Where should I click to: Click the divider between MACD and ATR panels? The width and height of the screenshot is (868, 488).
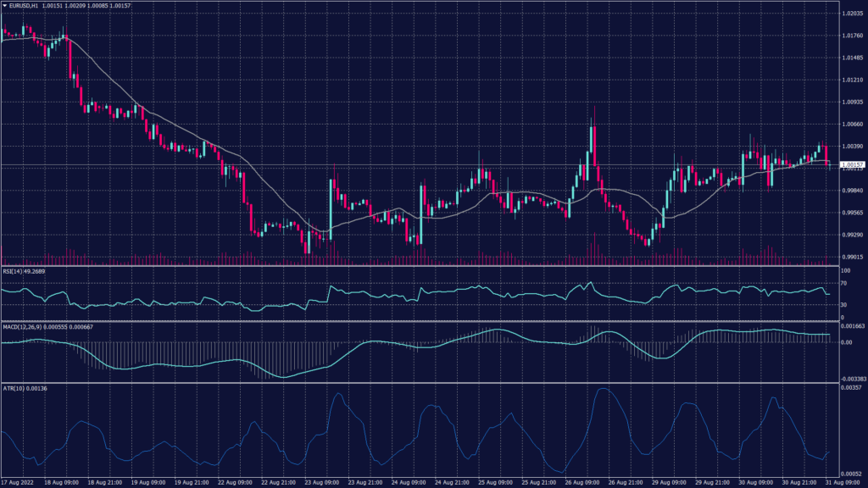[419, 382]
